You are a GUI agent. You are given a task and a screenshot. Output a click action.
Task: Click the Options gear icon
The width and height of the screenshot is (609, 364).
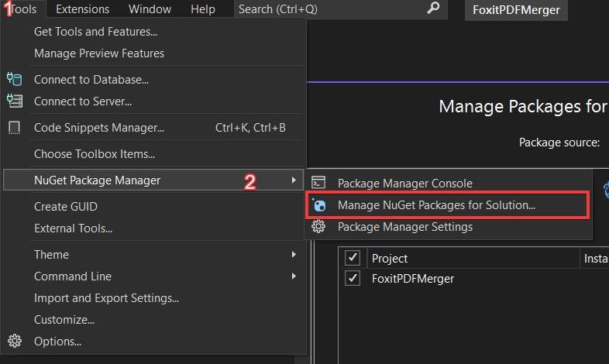click(x=15, y=341)
